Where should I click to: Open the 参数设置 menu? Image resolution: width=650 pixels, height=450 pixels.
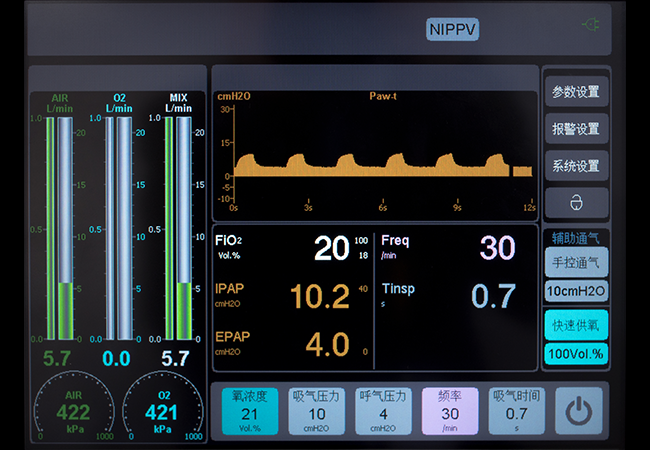point(575,92)
